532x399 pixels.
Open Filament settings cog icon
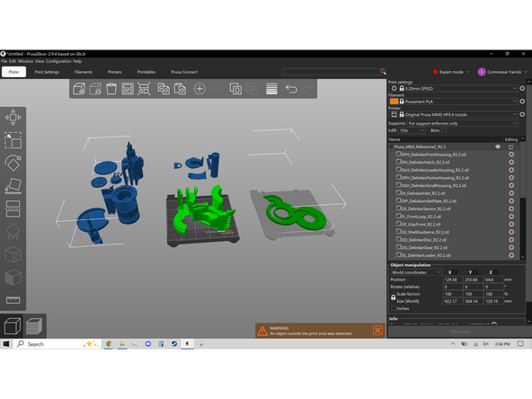pyautogui.click(x=522, y=102)
